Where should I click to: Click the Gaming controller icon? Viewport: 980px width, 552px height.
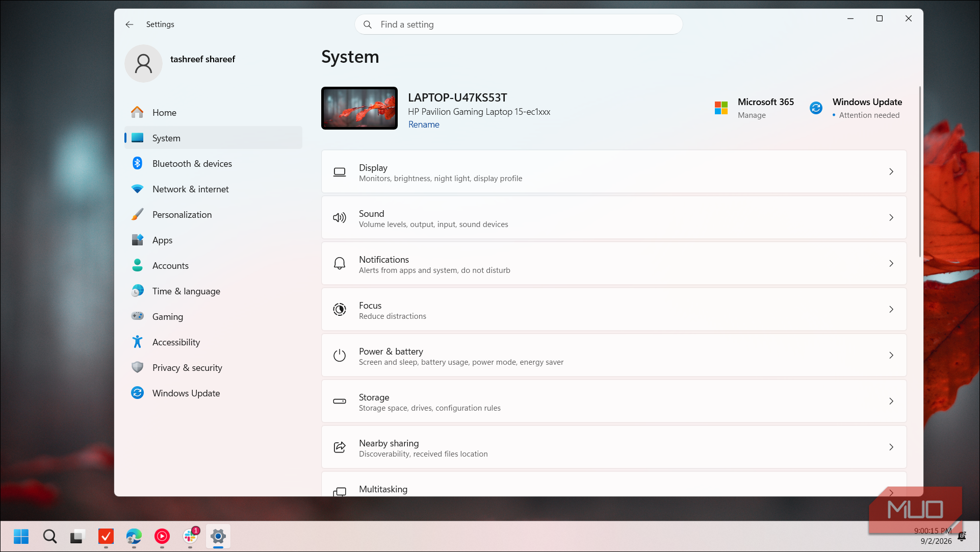pos(137,316)
